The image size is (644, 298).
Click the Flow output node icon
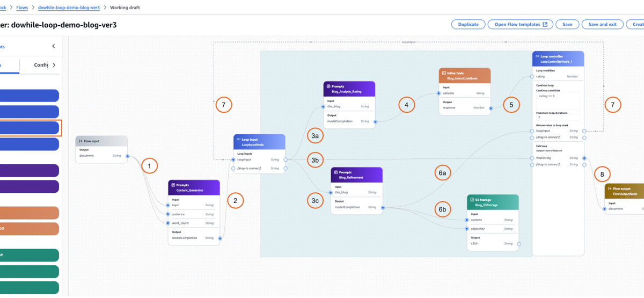tap(609, 188)
